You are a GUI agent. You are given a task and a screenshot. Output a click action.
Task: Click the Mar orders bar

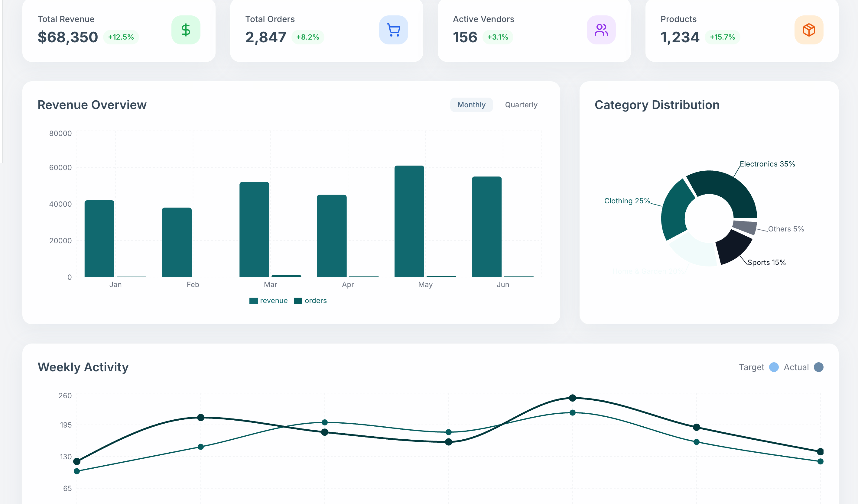[x=286, y=276]
